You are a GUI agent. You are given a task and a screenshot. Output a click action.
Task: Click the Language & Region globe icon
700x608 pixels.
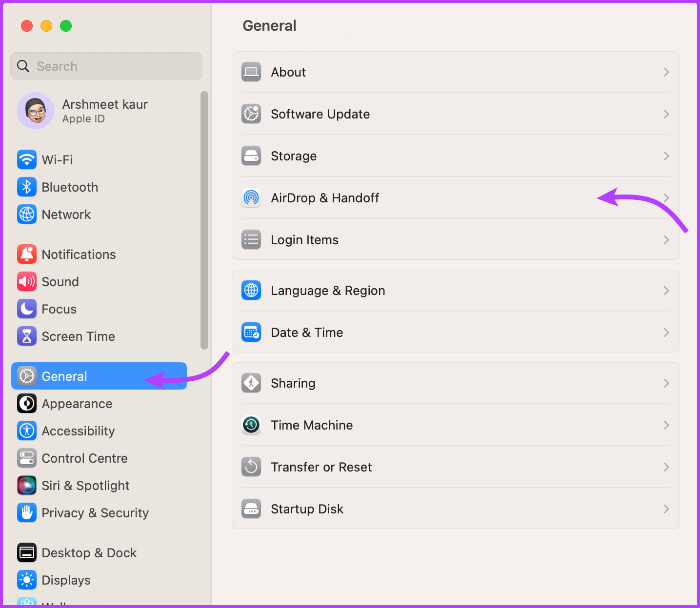tap(251, 291)
